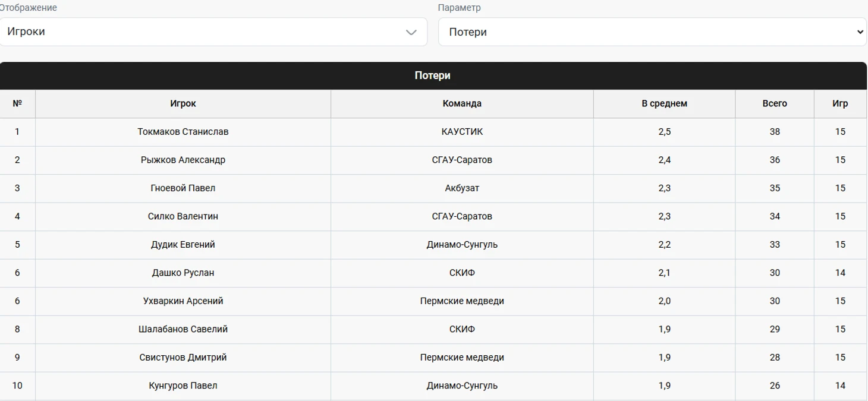Click rank number 1 in first row
Viewport: 868px width, 401px height.
click(17, 132)
